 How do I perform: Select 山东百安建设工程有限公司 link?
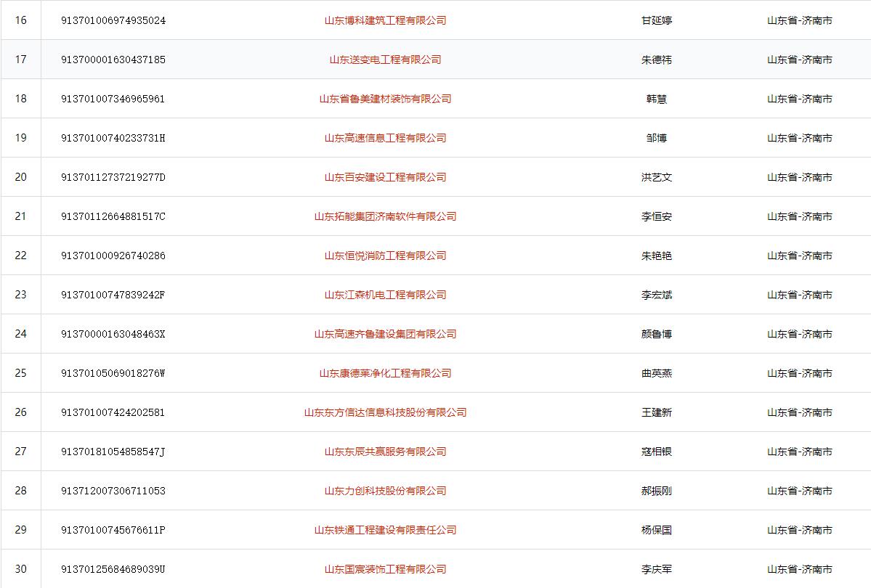tap(385, 177)
